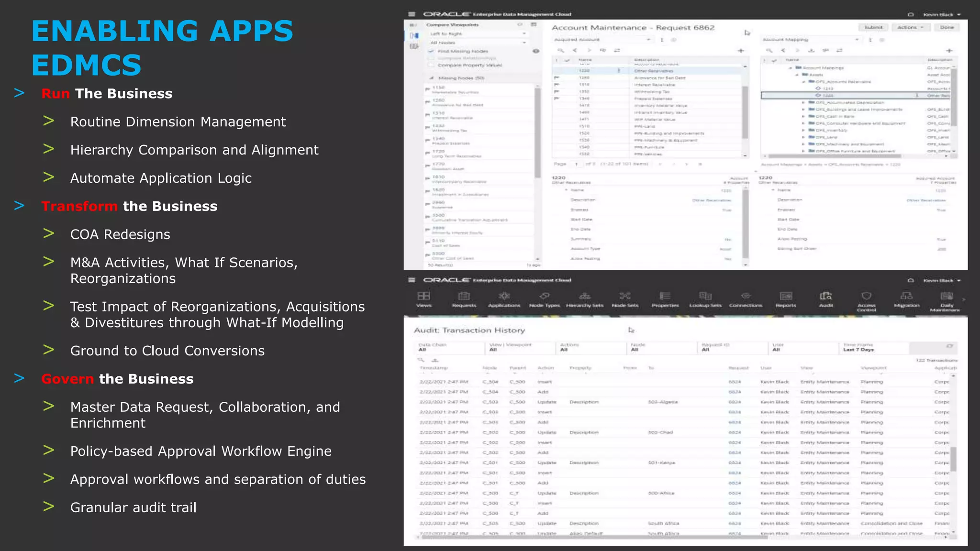Screen dimensions: 980x551
Task: Click the Submit button
Action: pos(873,28)
